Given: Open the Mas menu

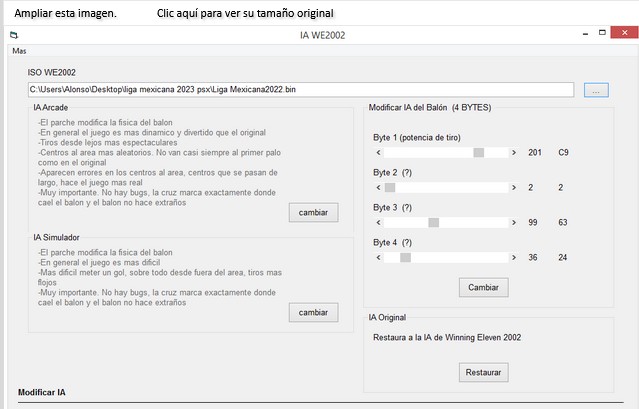Looking at the screenshot, I should click(19, 51).
